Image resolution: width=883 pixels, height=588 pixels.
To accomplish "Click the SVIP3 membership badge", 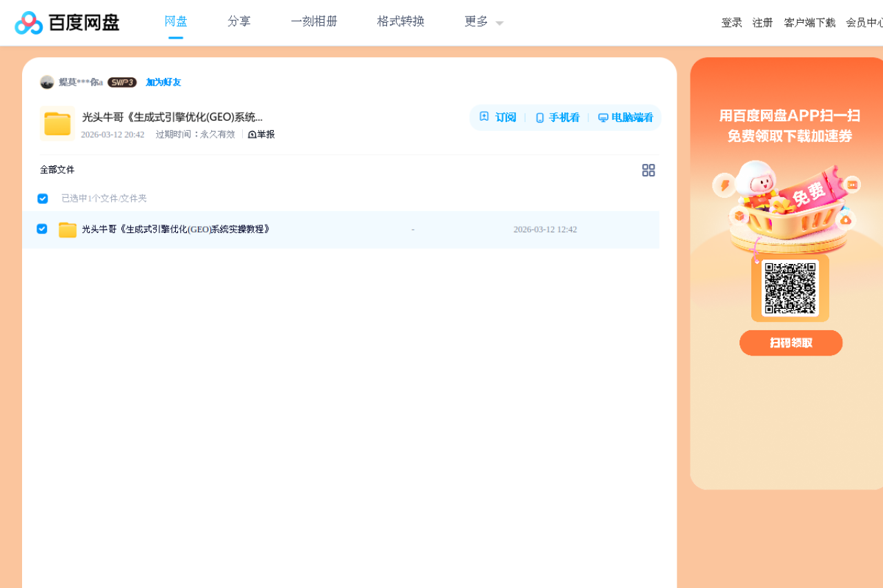I will click(x=121, y=82).
